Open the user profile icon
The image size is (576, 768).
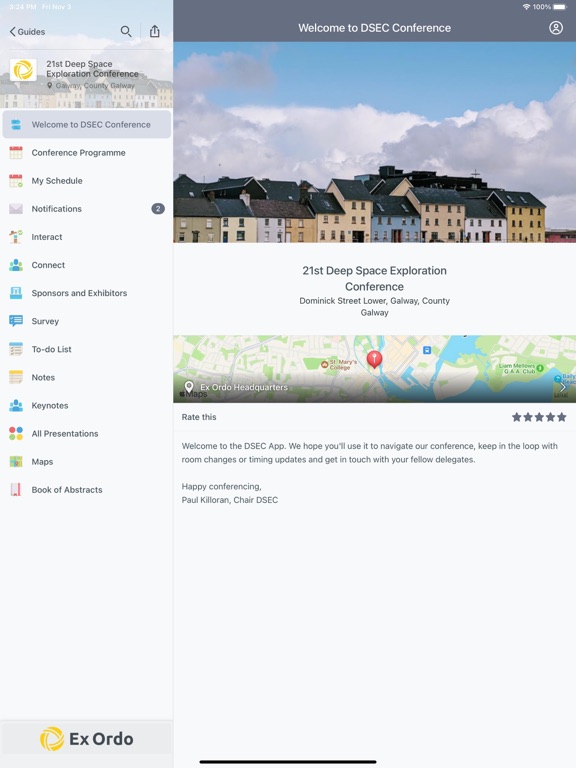coord(555,28)
